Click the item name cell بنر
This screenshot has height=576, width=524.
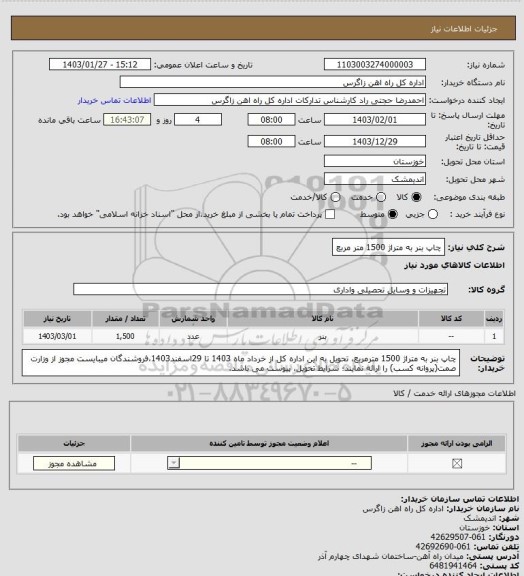323,336
